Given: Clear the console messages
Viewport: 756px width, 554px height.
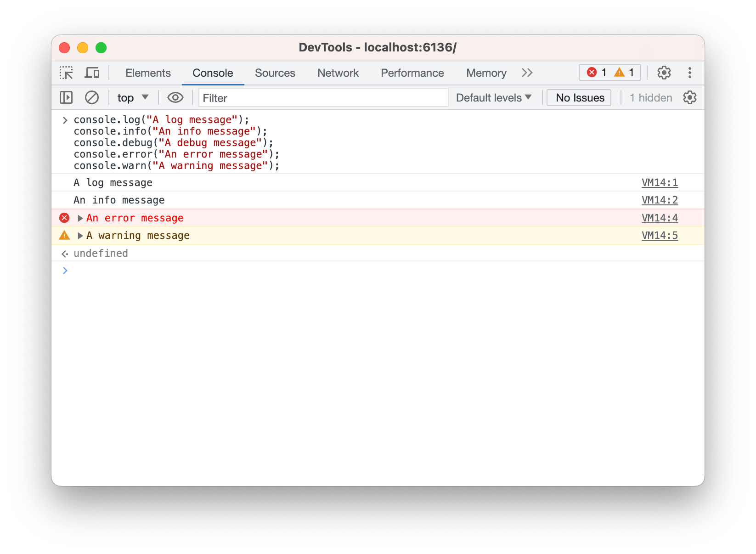Looking at the screenshot, I should click(92, 97).
